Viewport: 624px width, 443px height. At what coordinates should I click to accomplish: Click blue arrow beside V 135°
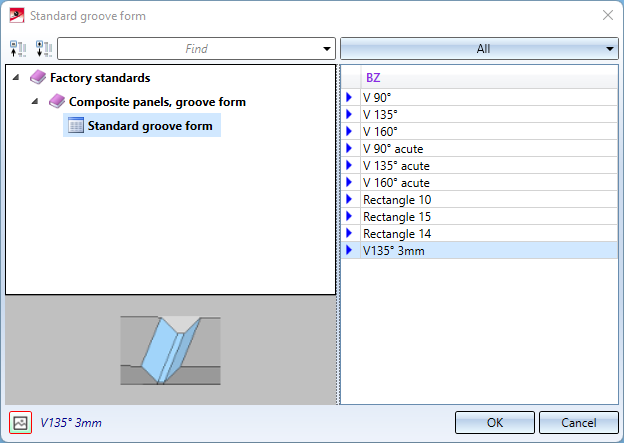tap(349, 114)
